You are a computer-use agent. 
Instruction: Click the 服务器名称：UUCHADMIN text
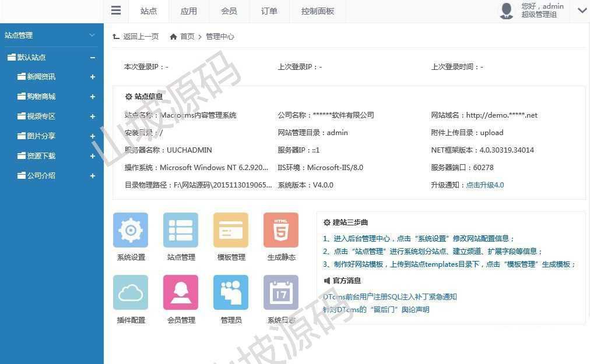(x=168, y=150)
